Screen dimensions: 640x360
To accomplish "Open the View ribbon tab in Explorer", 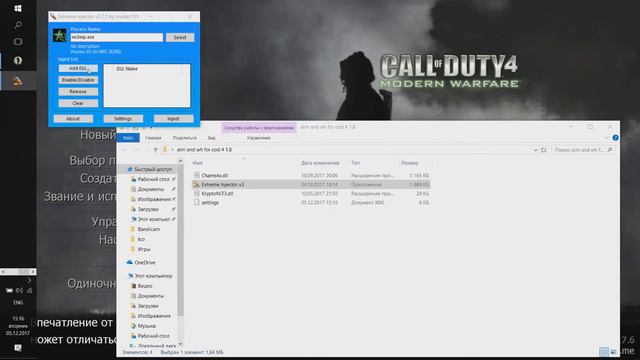I will click(x=211, y=138).
